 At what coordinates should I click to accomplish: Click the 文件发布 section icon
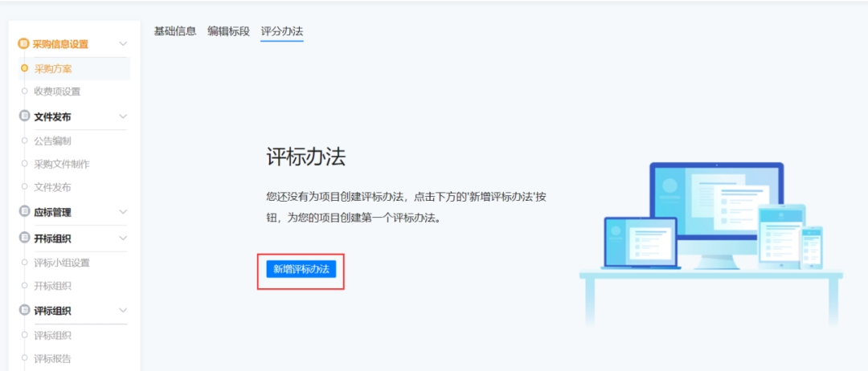pyautogui.click(x=24, y=116)
